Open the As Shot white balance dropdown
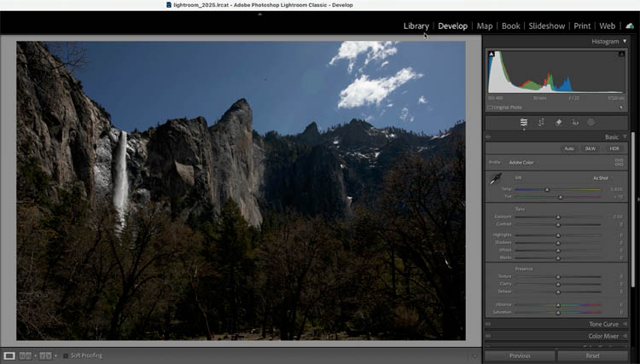640x364 pixels. [x=602, y=178]
